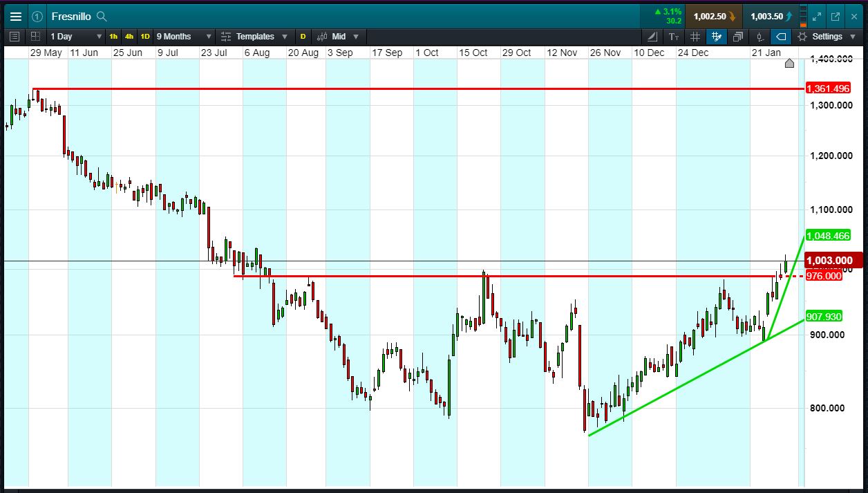
Task: Click the order marker candle icon
Action: click(x=759, y=37)
